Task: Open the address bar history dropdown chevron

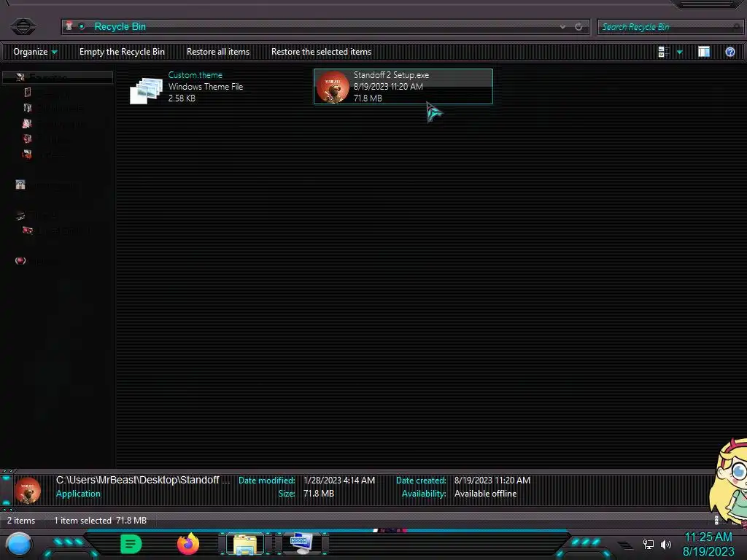Action: pos(562,27)
